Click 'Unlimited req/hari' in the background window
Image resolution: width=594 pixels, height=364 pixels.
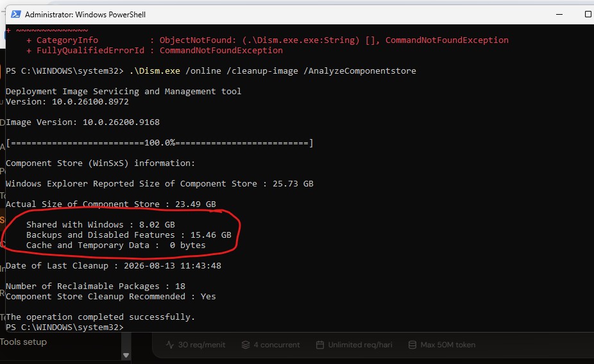pyautogui.click(x=360, y=345)
